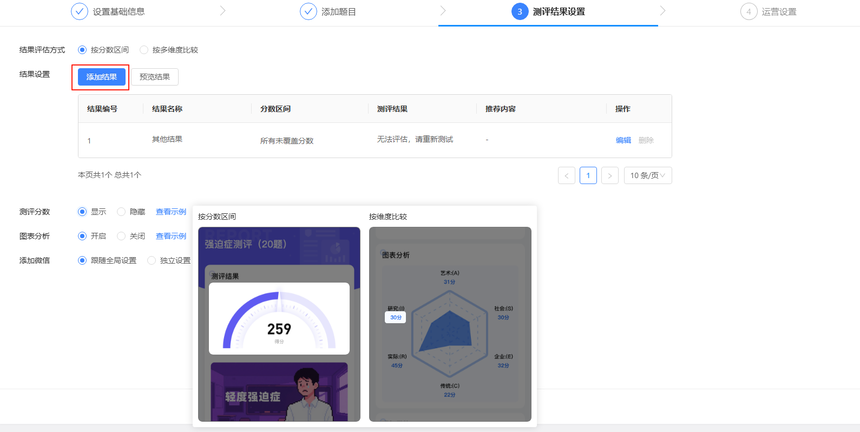Viewport: 860px width, 432px height.
Task: Select page 1 in pagination
Action: coord(588,175)
